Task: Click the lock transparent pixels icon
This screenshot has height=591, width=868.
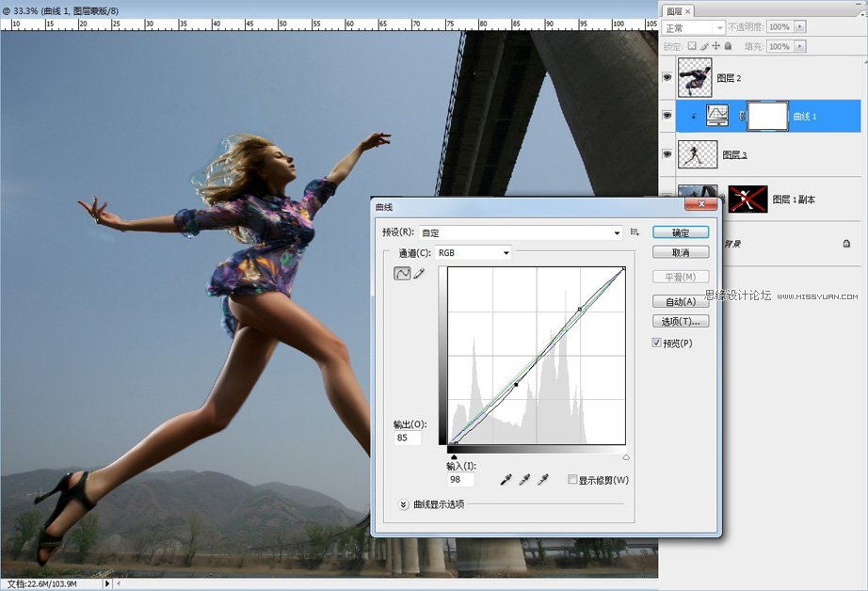Action: tap(692, 46)
